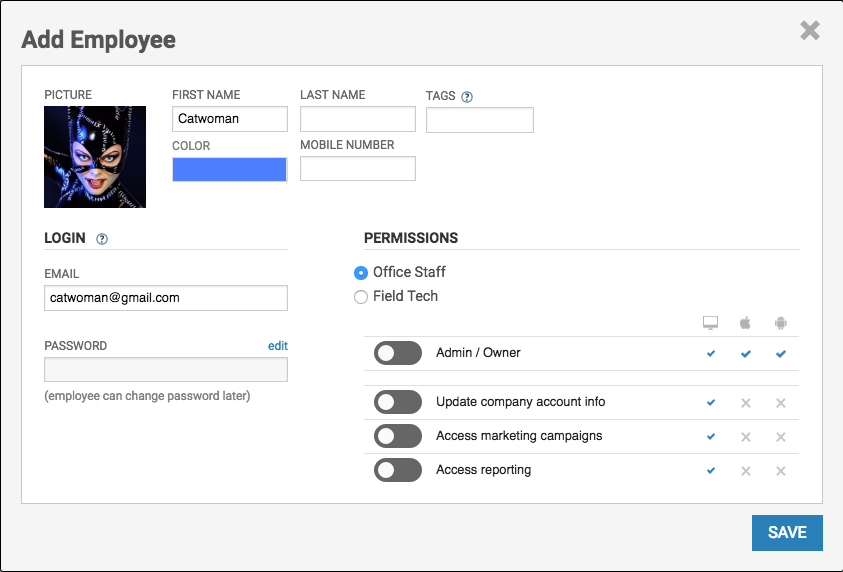Choose the Field Tech radio option
The width and height of the screenshot is (843, 572).
click(361, 297)
